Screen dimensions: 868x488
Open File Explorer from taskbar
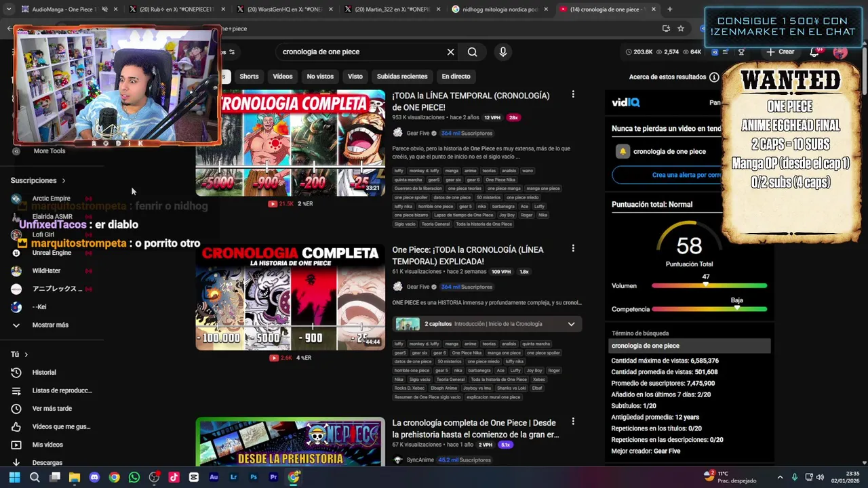pyautogui.click(x=75, y=477)
